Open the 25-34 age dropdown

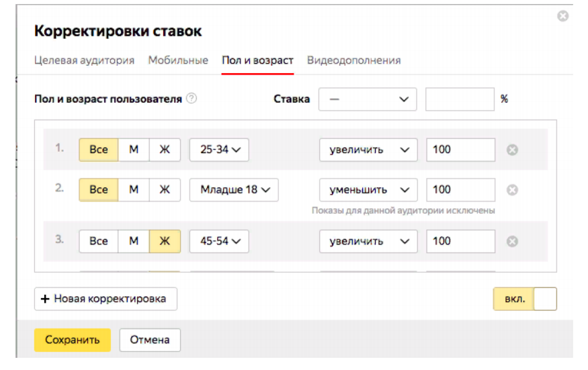(x=219, y=150)
